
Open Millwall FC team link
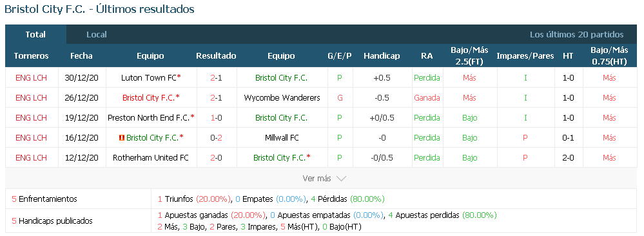[282, 138]
